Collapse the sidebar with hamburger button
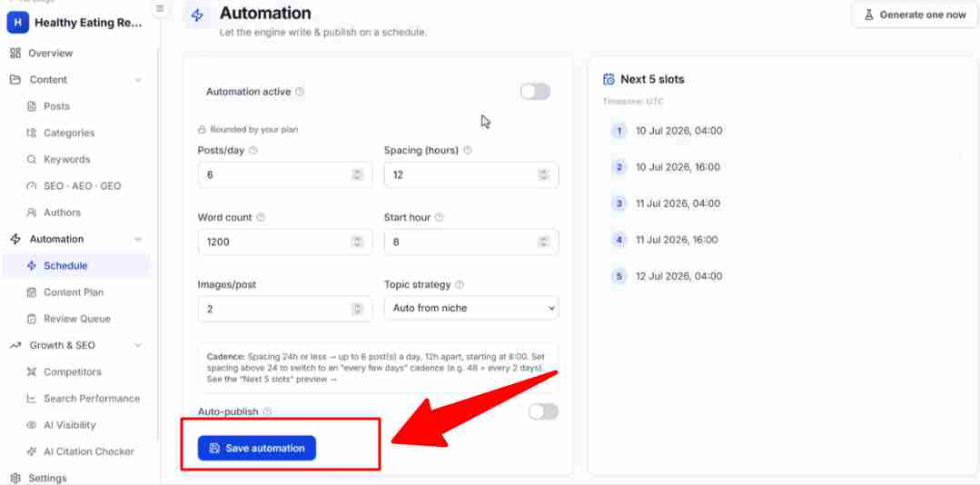980x485 pixels. click(160, 9)
